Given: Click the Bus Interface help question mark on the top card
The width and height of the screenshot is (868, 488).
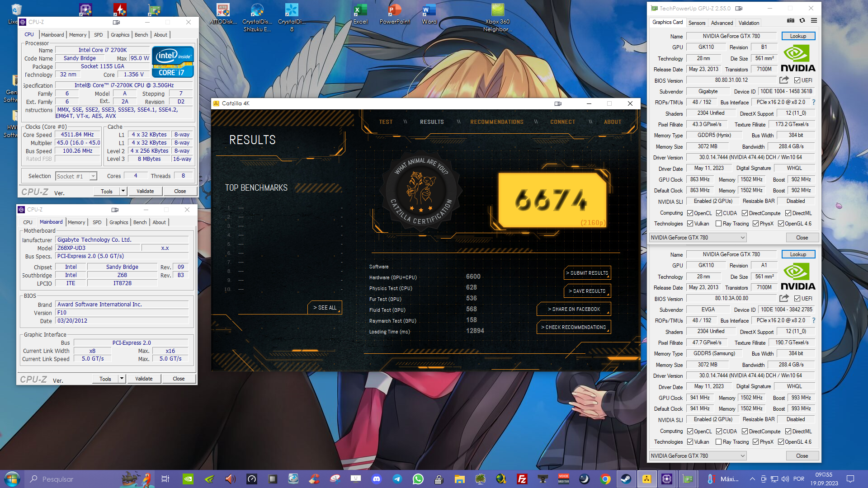Looking at the screenshot, I should tap(814, 102).
